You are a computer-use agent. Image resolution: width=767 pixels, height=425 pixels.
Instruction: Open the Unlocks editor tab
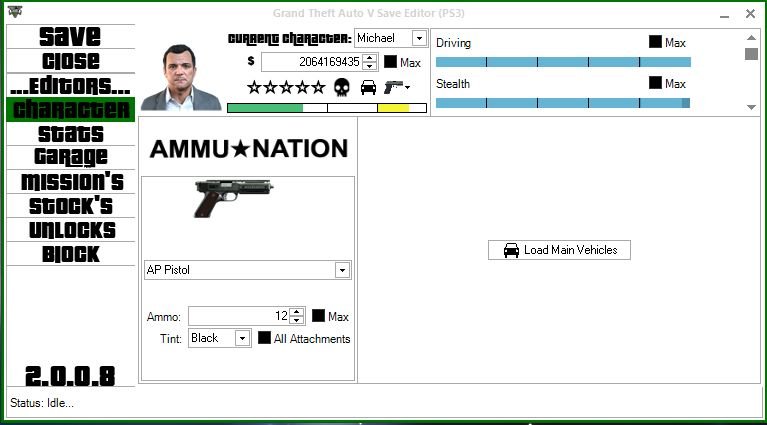(70, 229)
